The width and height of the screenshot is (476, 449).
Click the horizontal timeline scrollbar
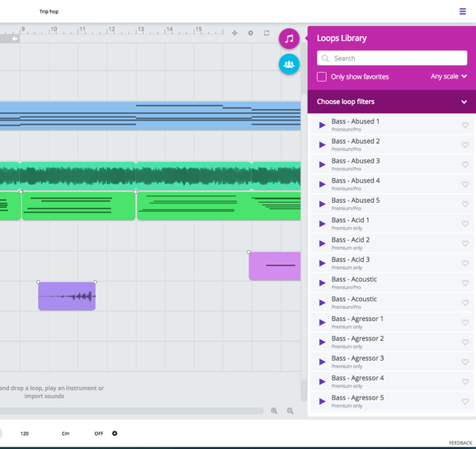click(x=130, y=411)
